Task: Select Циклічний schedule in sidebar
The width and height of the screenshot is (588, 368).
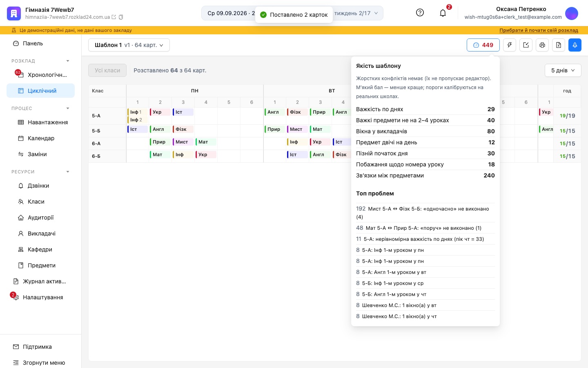Action: [x=40, y=91]
